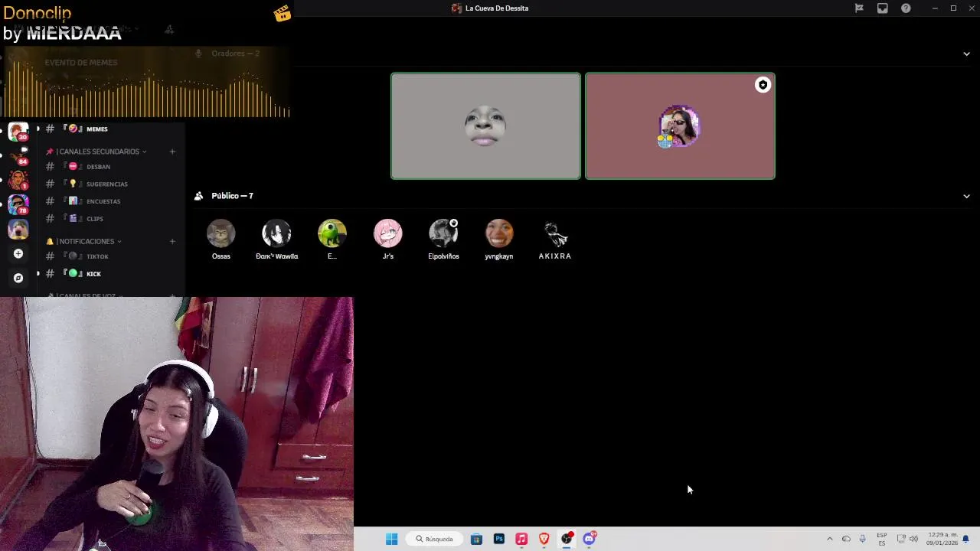Open Dark Wawita audience member avatar
The width and height of the screenshot is (980, 551).
[x=276, y=233]
